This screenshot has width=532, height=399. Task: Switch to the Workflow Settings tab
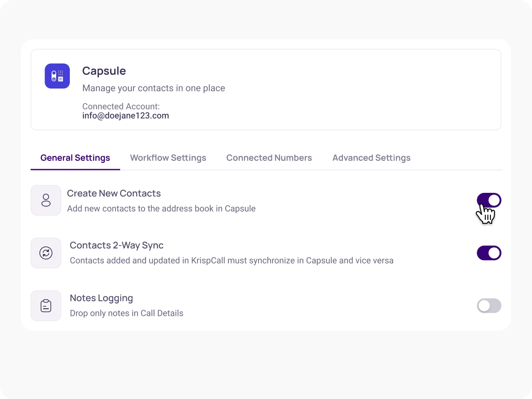coord(168,158)
